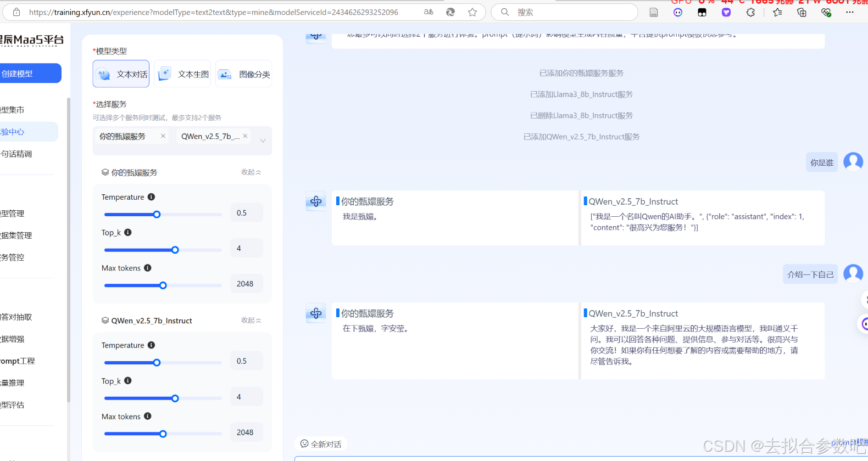Click the Temperature value field for QWen_v2.5_7b_Instruct
Image resolution: width=868 pixels, height=461 pixels.
pyautogui.click(x=246, y=361)
